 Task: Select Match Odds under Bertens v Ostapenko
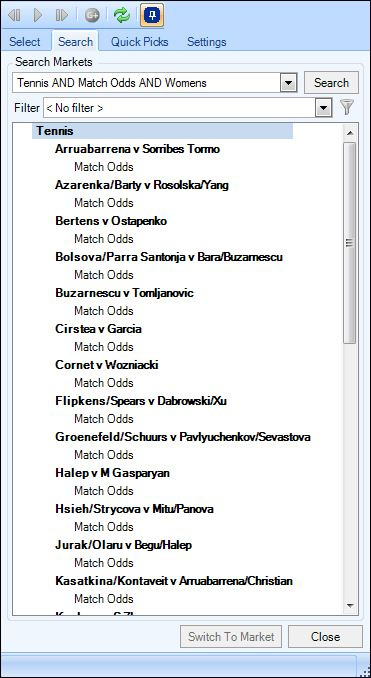[x=104, y=239]
